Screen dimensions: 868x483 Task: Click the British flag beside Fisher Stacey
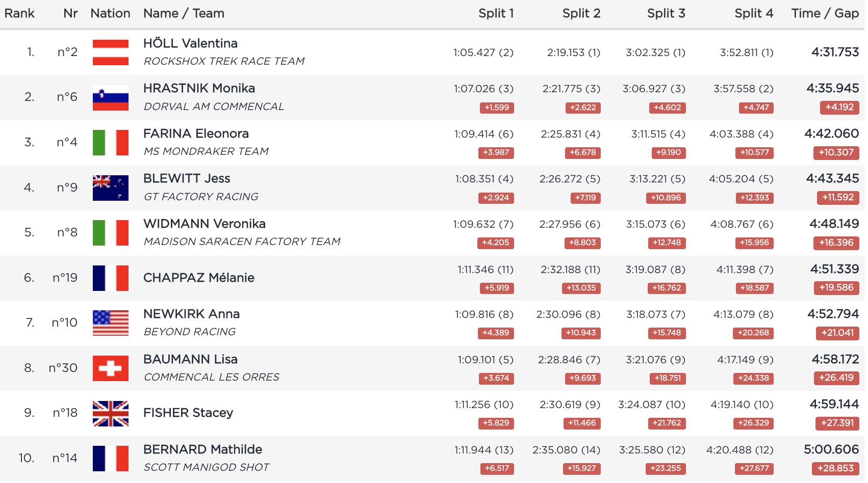point(110,413)
